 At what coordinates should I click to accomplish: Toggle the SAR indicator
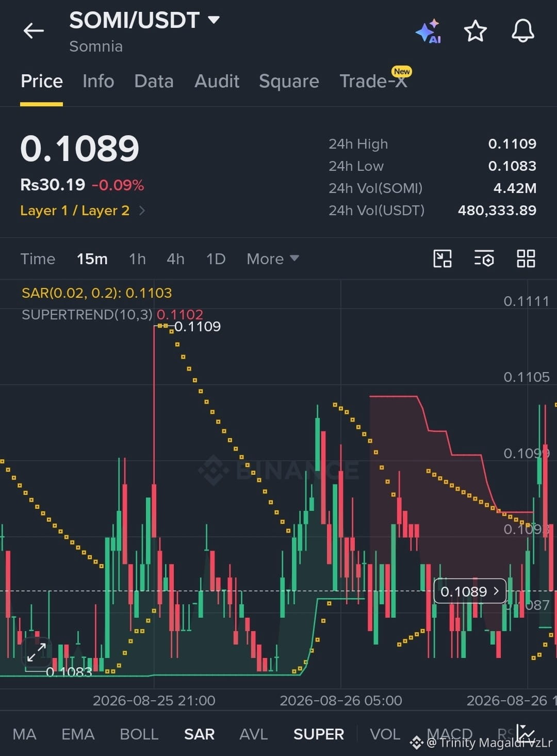(199, 734)
